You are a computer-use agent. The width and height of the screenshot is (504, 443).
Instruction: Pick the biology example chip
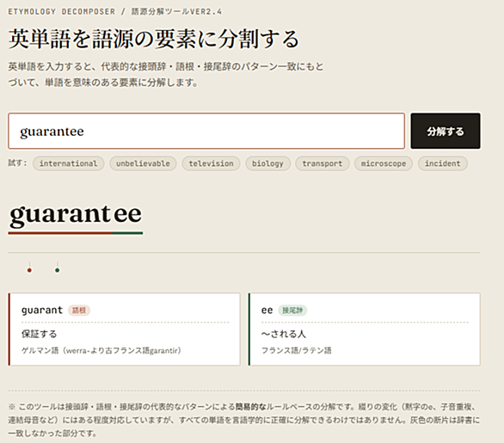pyautogui.click(x=267, y=163)
